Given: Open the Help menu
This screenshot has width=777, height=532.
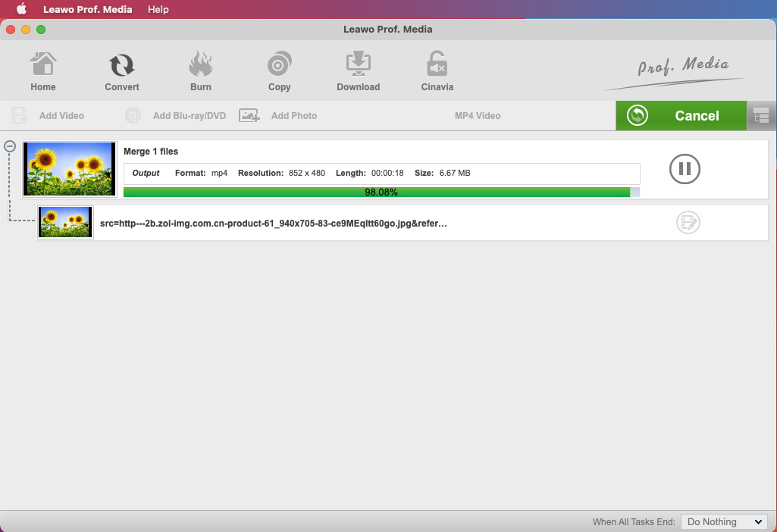Looking at the screenshot, I should click(158, 9).
